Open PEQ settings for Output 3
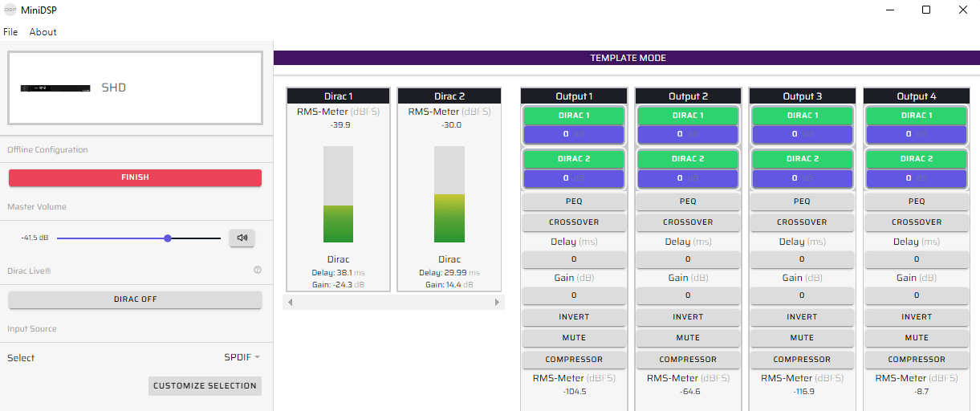This screenshot has width=980, height=411. pyautogui.click(x=802, y=201)
